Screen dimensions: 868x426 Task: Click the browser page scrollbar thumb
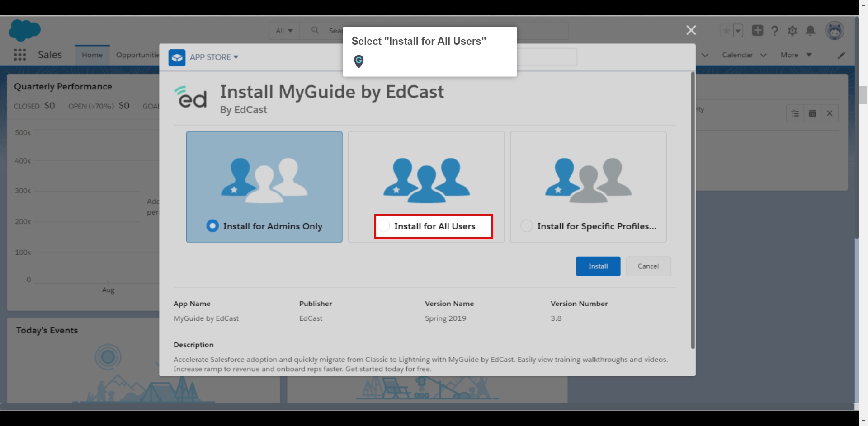[x=863, y=95]
